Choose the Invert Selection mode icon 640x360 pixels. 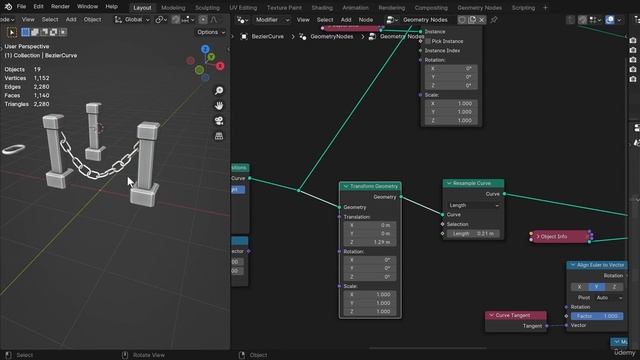[x=53, y=32]
